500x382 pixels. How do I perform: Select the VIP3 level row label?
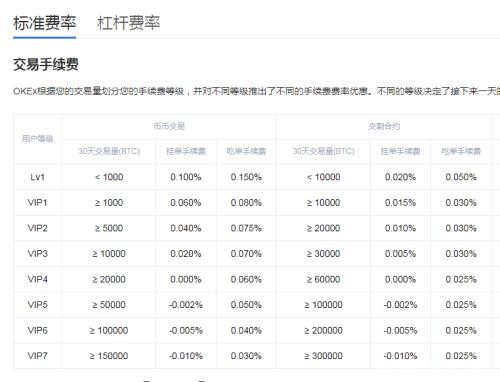pyautogui.click(x=37, y=254)
